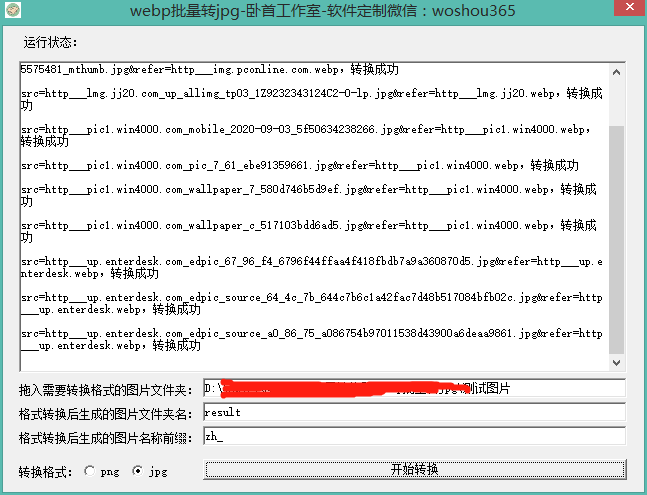Click the edpic_source_a0_86_75 log entry
This screenshot has height=495, width=647.
pyautogui.click(x=312, y=339)
